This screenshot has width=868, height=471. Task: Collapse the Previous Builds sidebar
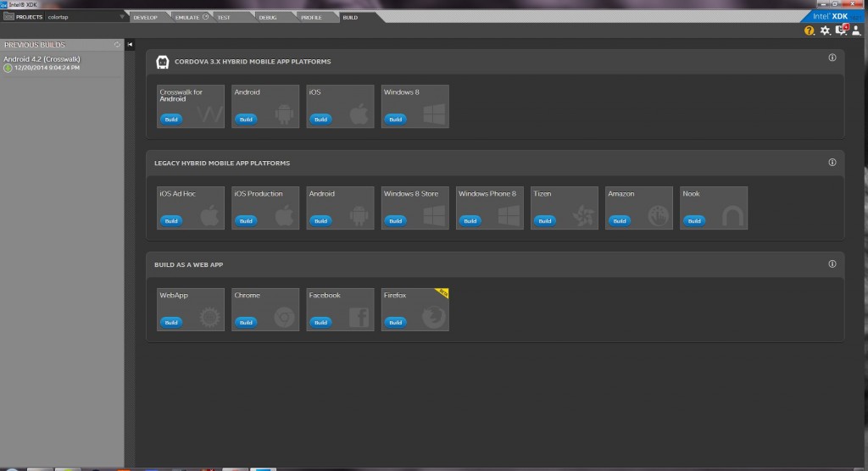[130, 44]
